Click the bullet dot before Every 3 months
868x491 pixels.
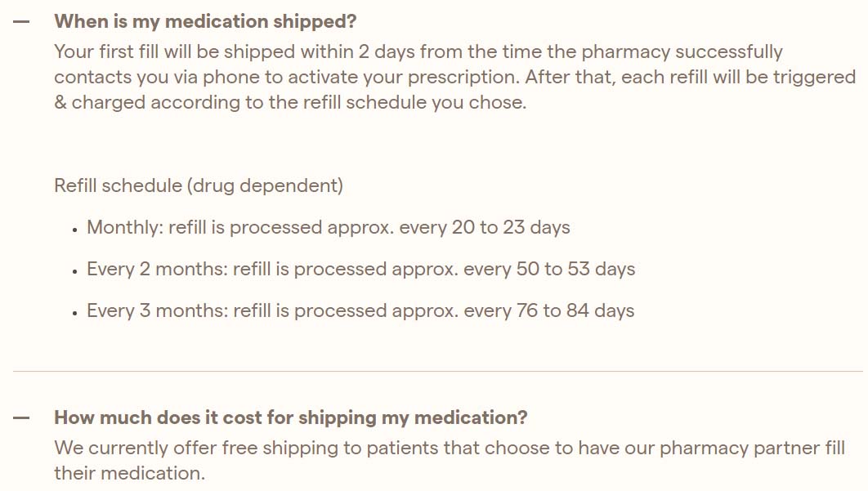pyautogui.click(x=74, y=314)
